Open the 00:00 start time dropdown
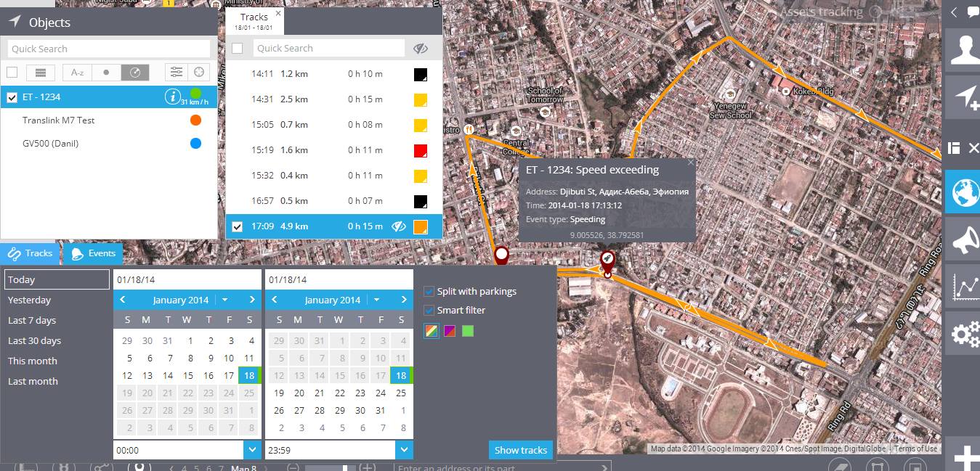 [252, 450]
